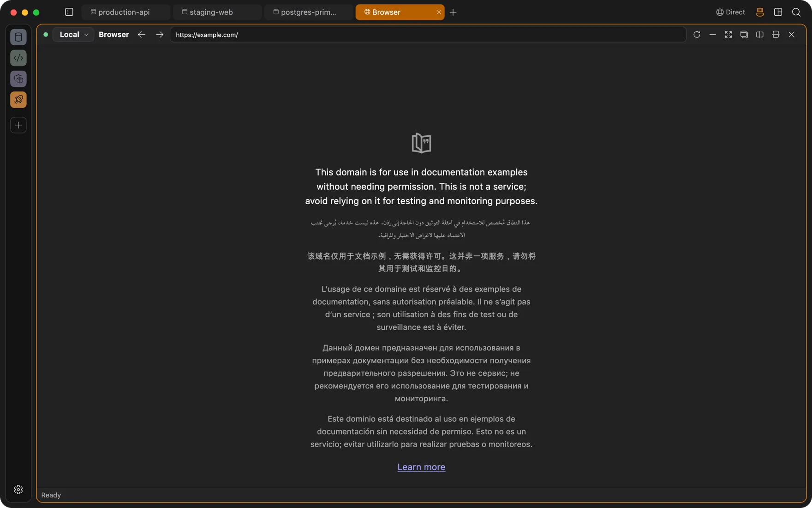This screenshot has width=812, height=508.
Task: Open the code snippets sidebar icon
Action: [18, 58]
